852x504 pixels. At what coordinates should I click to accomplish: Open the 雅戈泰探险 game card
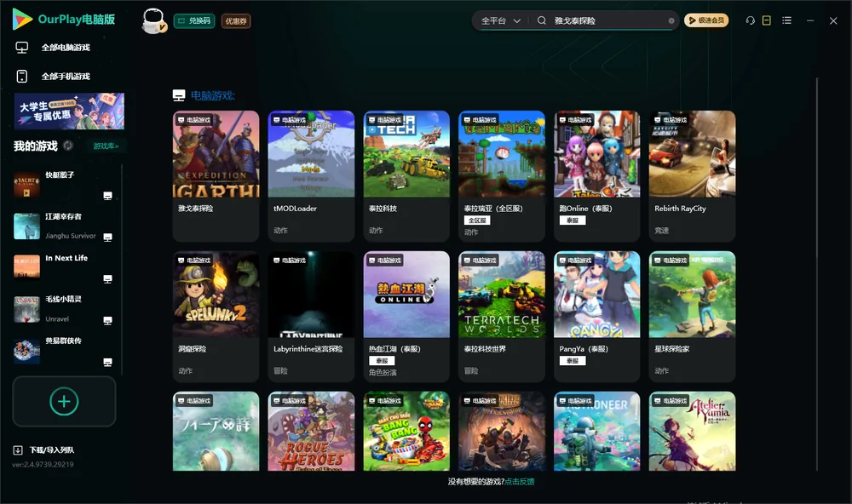pos(216,176)
